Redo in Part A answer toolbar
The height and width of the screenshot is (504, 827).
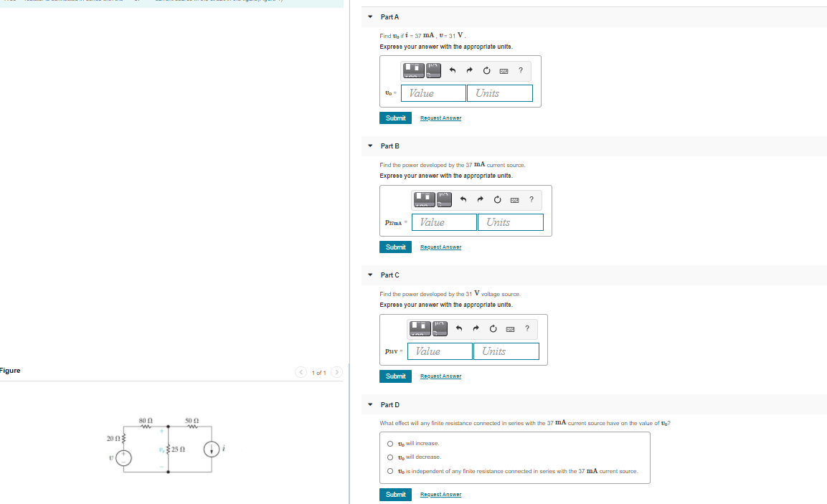click(x=469, y=70)
